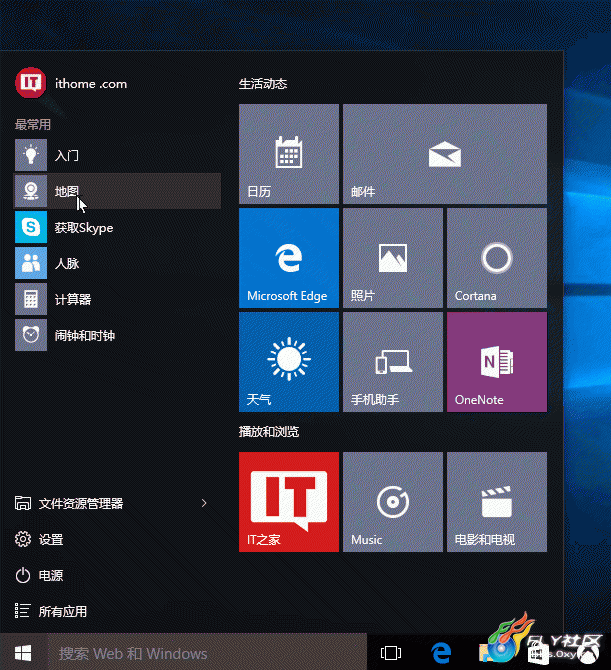This screenshot has width=611, height=670.
Task: Click the 最常用 heading
Action: [x=33, y=124]
